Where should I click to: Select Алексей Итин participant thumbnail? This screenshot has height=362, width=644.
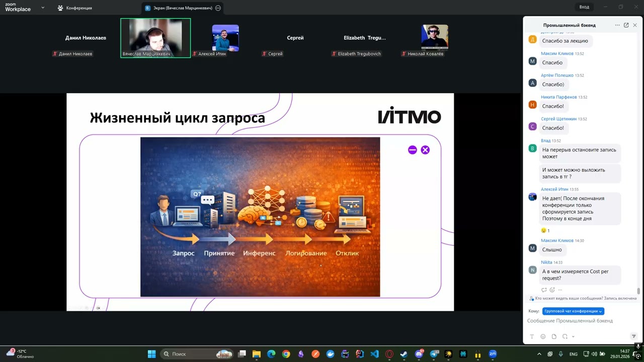[x=225, y=38]
